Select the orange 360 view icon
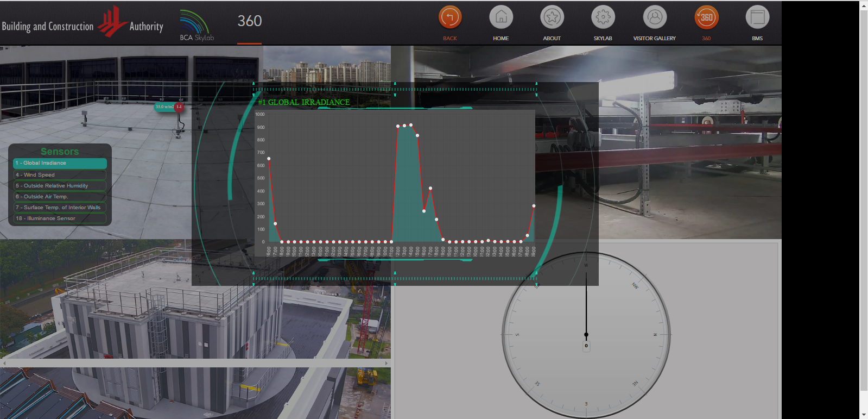 (x=706, y=18)
